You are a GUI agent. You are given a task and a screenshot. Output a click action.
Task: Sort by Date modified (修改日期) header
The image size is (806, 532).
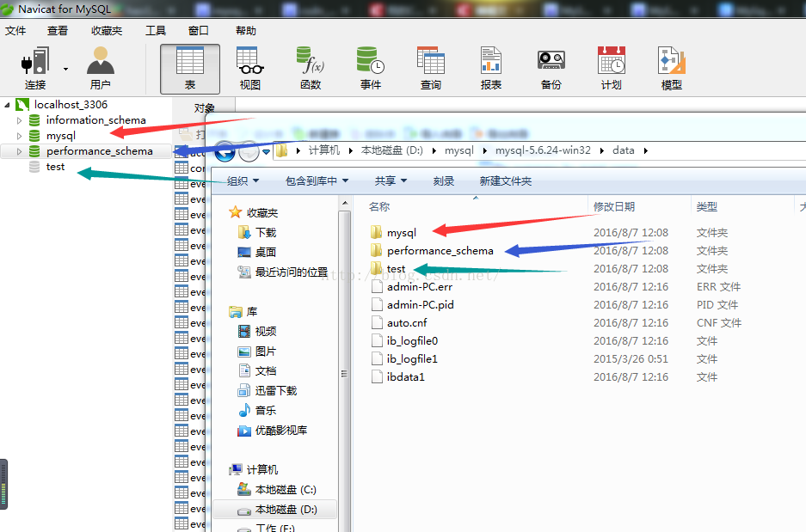614,206
